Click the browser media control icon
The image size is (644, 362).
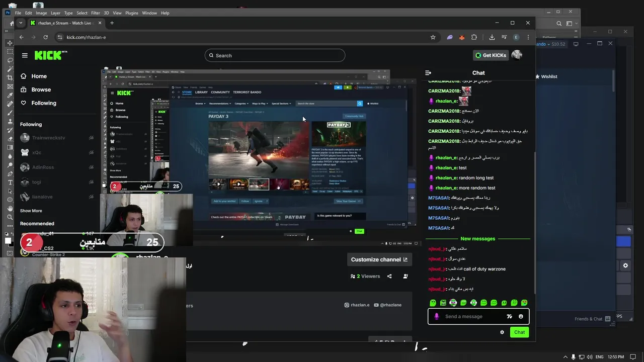pos(504,37)
